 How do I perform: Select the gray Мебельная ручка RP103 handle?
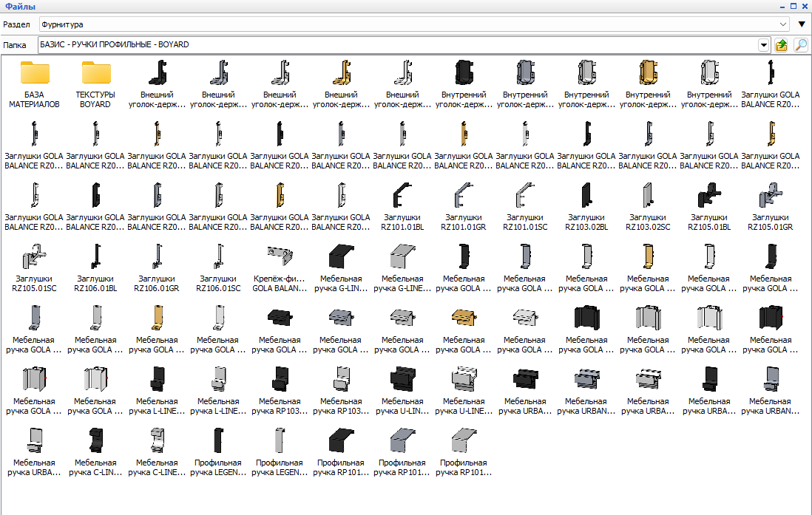[341, 391]
